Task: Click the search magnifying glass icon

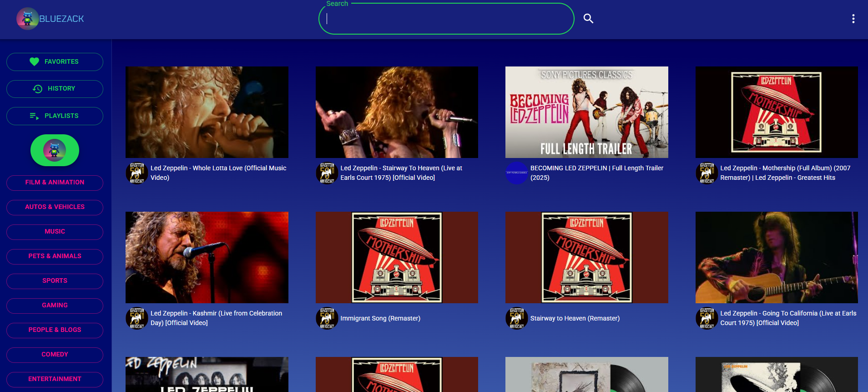Action: pos(588,19)
